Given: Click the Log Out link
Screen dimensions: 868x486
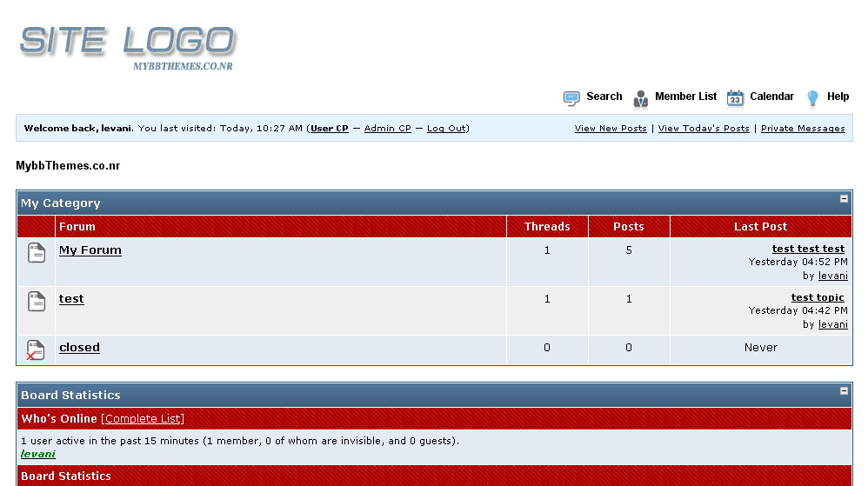Looking at the screenshot, I should pyautogui.click(x=446, y=129).
